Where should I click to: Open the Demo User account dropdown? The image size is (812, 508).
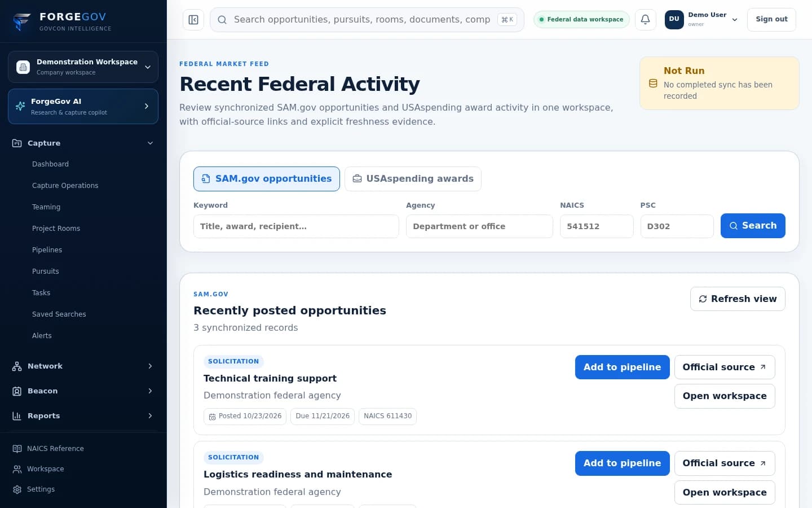702,19
